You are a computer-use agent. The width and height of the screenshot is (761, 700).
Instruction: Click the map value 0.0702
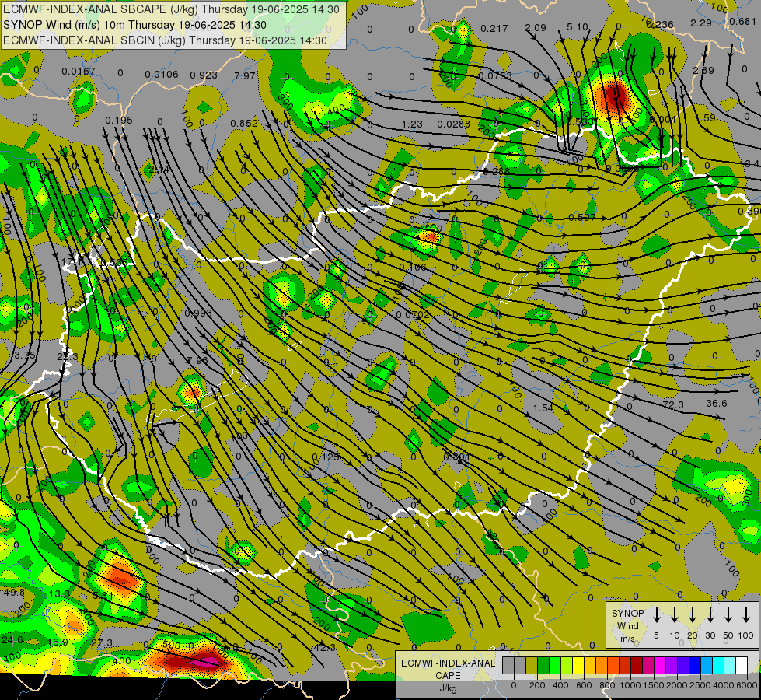point(413,315)
